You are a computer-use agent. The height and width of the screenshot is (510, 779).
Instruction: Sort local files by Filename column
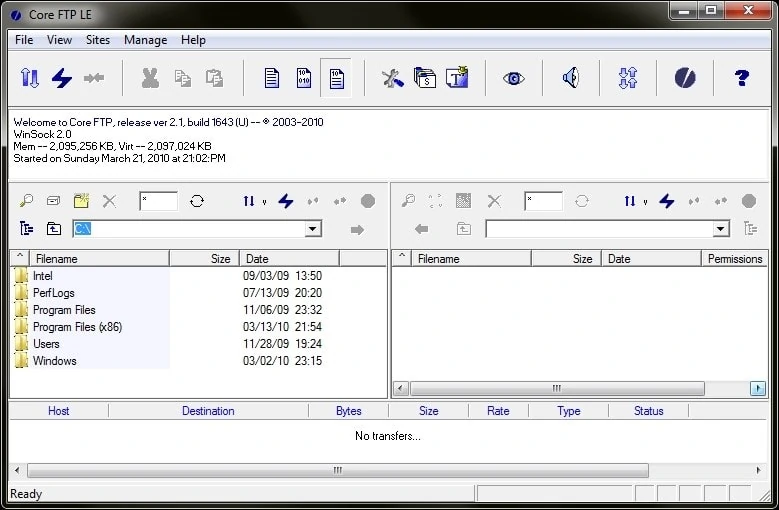click(x=99, y=259)
